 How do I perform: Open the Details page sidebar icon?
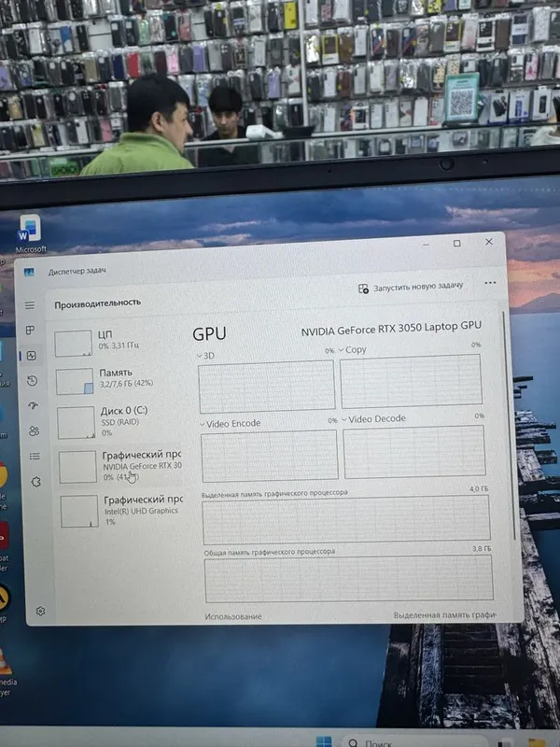pos(35,457)
